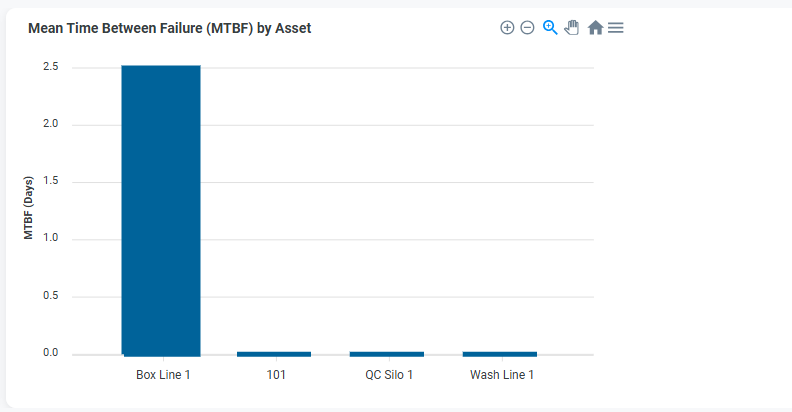
Task: Click the 1.5 y-axis tick label
Action: pyautogui.click(x=50, y=181)
